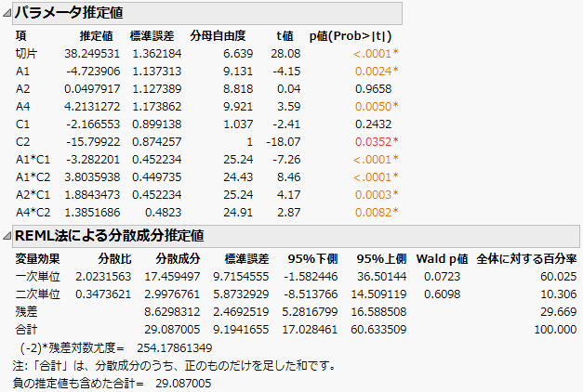Select the A4*C2 interaction row label
Screen dimensions: 583x392
pos(33,212)
